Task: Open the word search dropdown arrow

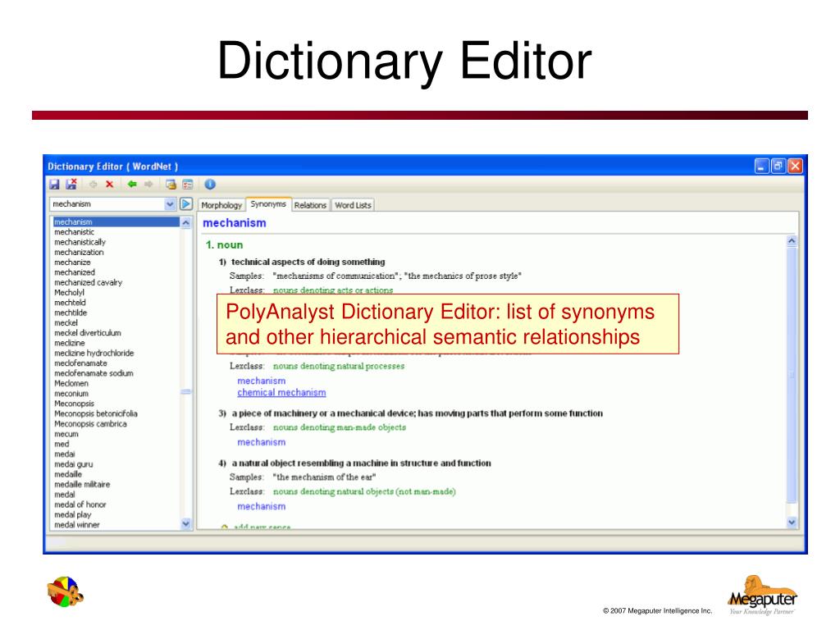Action: 170,204
